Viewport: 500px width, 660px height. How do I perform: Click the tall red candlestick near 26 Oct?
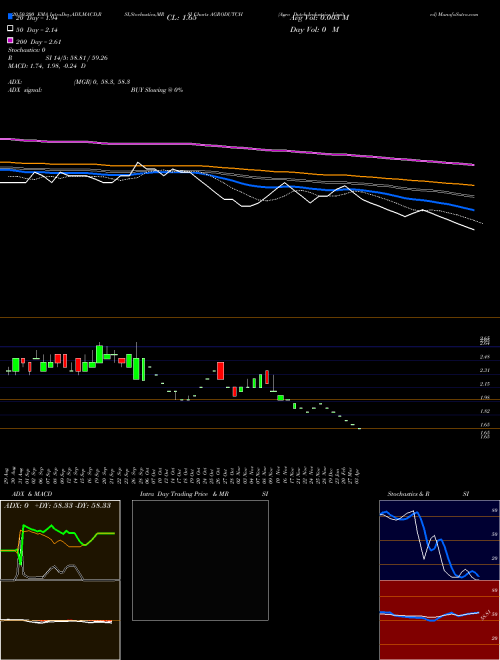[221, 371]
